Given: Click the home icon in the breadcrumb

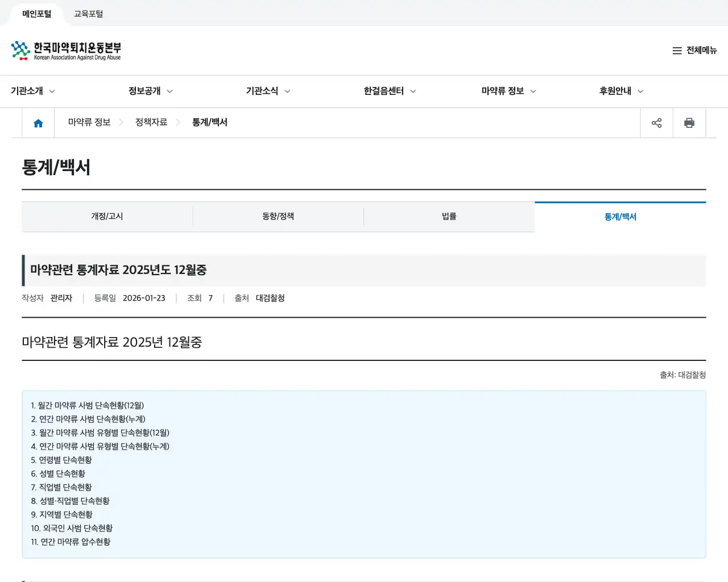Looking at the screenshot, I should click(38, 122).
